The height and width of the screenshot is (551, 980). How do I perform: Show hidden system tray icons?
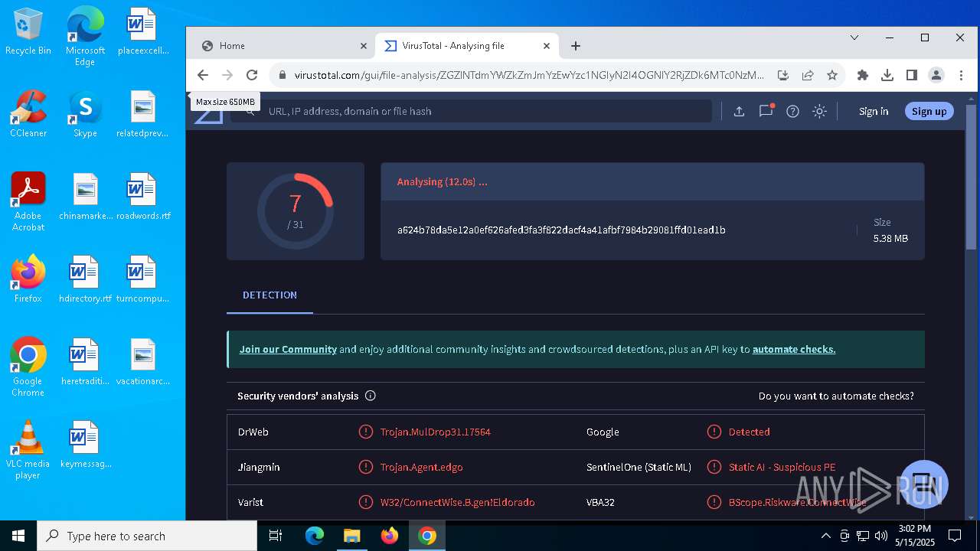825,536
